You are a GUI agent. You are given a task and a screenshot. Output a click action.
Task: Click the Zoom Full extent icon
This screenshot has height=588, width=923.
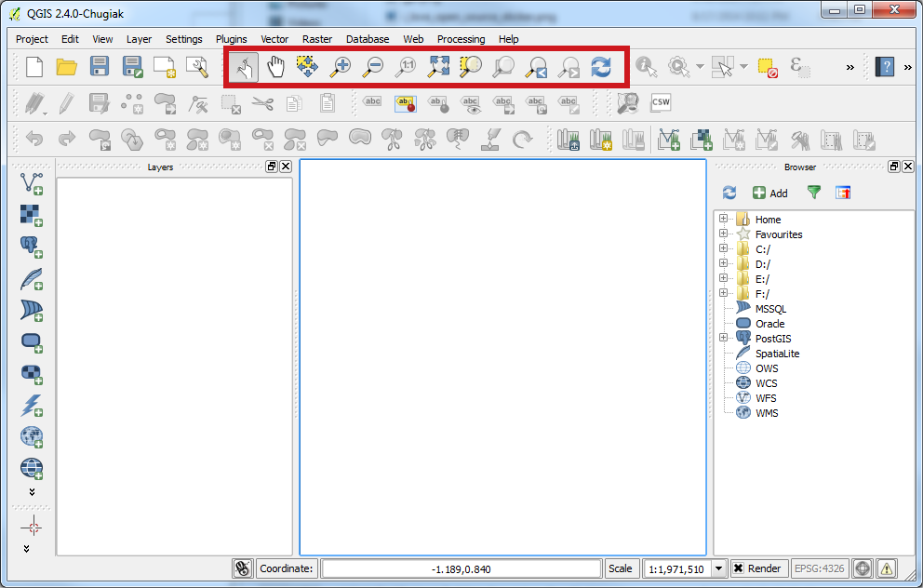pyautogui.click(x=438, y=66)
